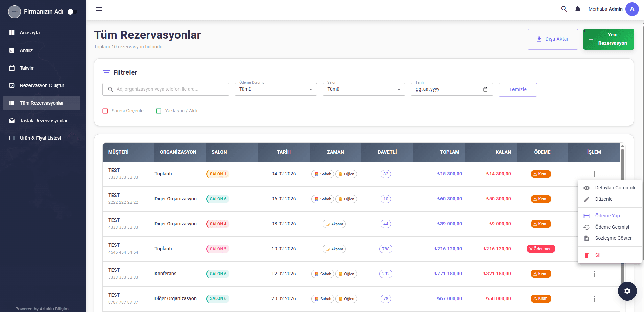Screen dimensions: 644x312
Task: Check the Süresi Geçenler checkbox
Action: point(105,111)
